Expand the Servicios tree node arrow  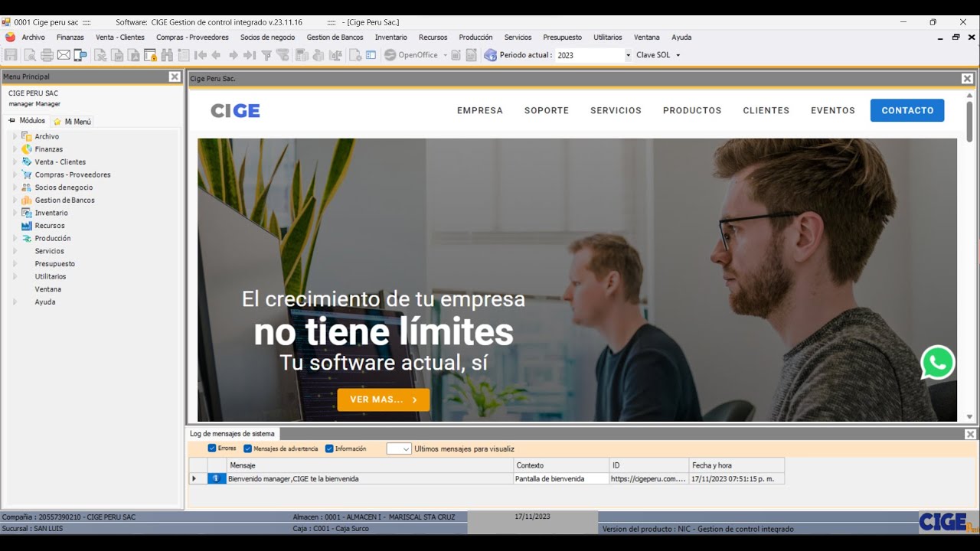pos(15,251)
